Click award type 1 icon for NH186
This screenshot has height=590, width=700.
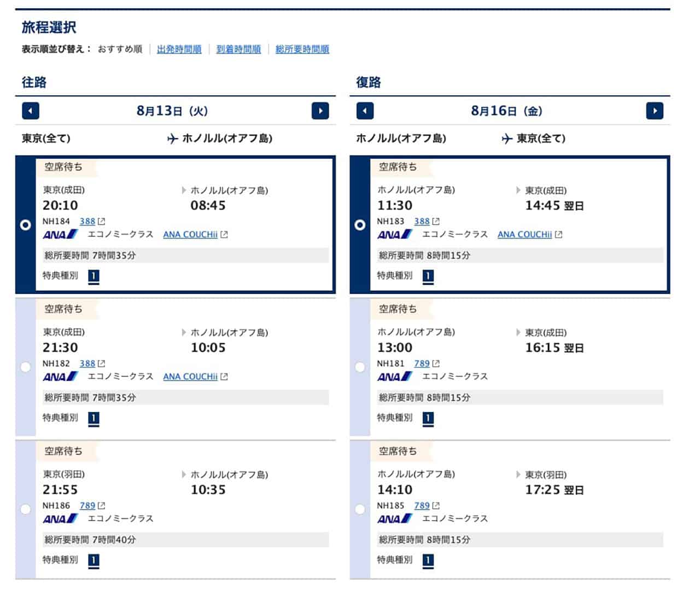tap(94, 560)
